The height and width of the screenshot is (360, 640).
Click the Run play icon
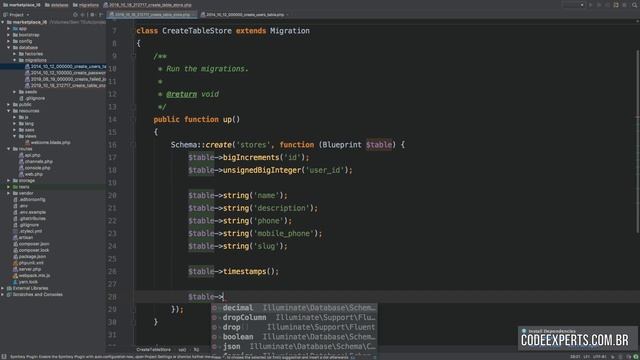[591, 5]
